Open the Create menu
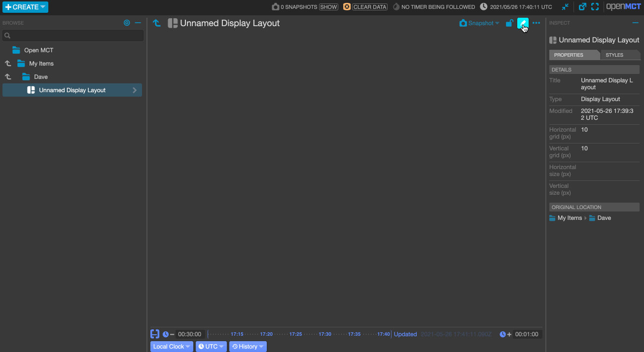The width and height of the screenshot is (644, 352). (25, 7)
